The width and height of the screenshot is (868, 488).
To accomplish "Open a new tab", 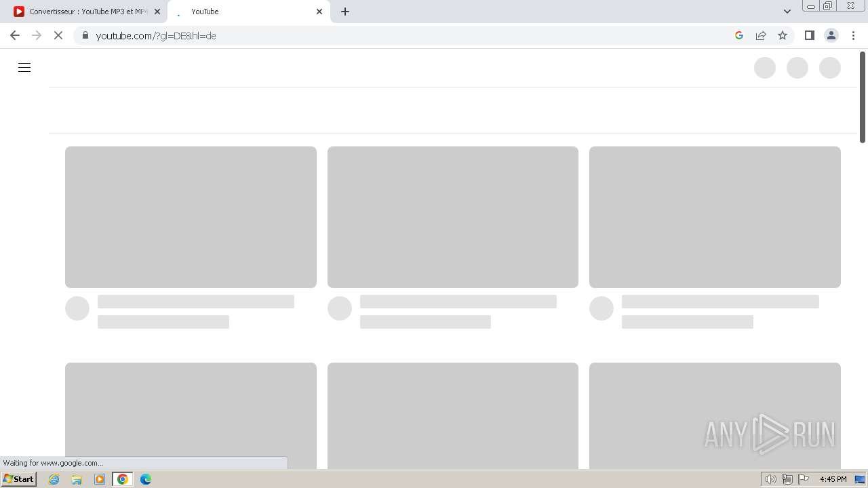I will 345,12.
